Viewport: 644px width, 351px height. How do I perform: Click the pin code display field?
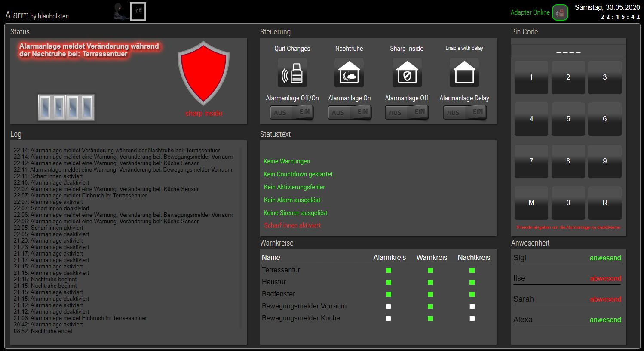pos(568,51)
